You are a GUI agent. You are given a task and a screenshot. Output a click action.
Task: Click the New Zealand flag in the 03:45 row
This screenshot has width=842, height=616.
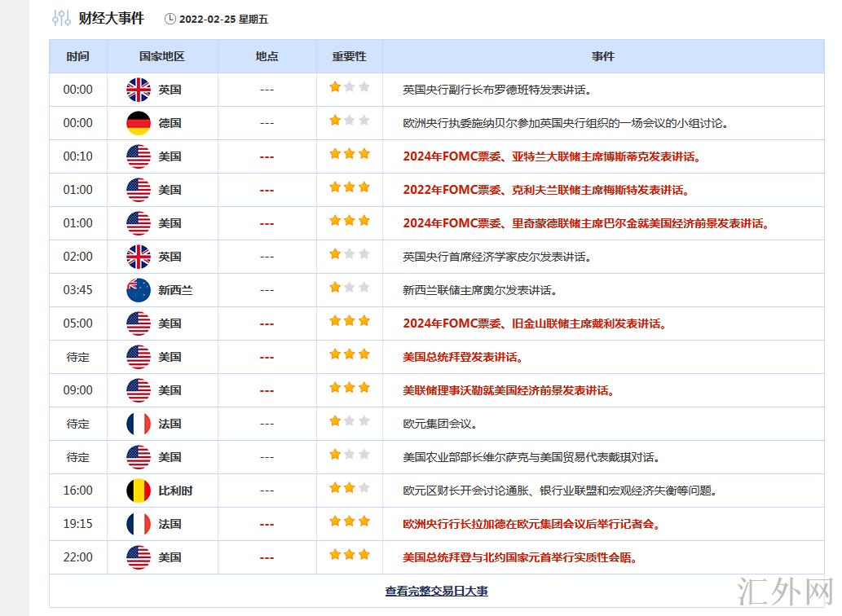click(x=139, y=290)
